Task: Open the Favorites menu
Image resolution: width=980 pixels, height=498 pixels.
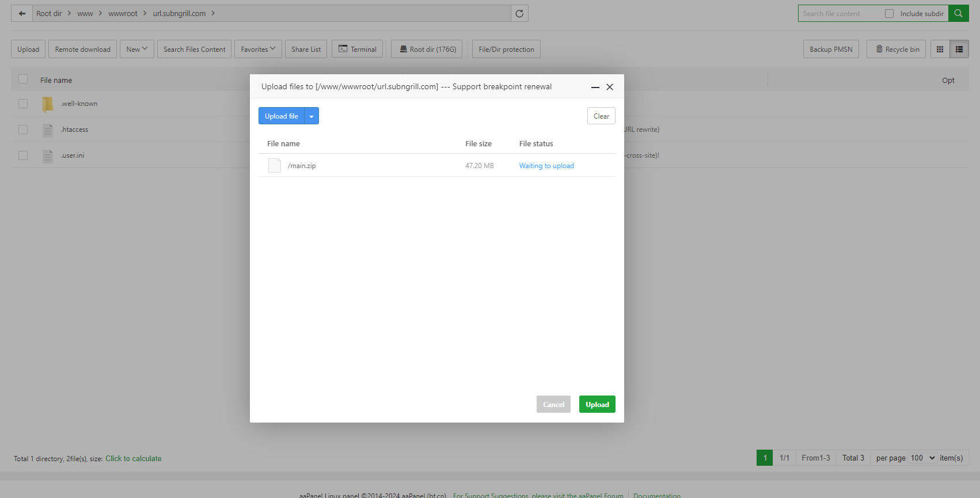Action: pos(257,50)
